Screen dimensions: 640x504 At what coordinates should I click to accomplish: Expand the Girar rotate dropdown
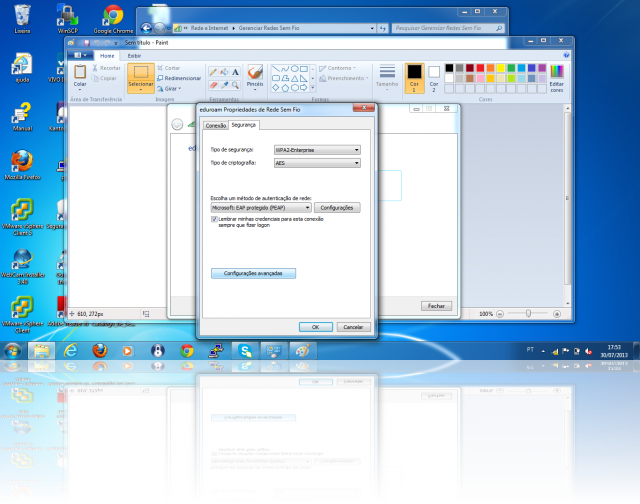click(179, 89)
